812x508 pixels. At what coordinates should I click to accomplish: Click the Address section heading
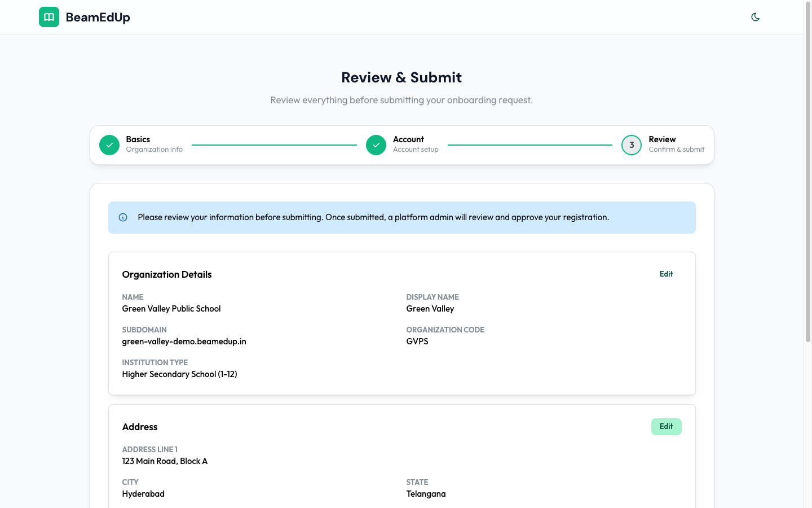tap(140, 427)
